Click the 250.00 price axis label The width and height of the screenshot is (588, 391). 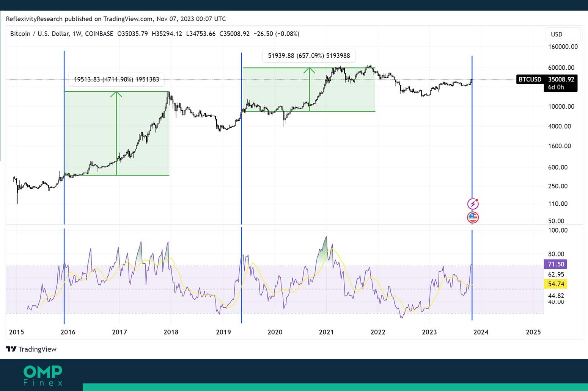coord(558,186)
